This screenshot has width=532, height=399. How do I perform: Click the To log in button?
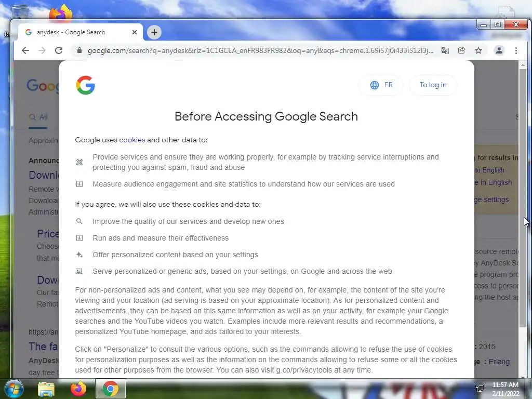click(x=433, y=85)
